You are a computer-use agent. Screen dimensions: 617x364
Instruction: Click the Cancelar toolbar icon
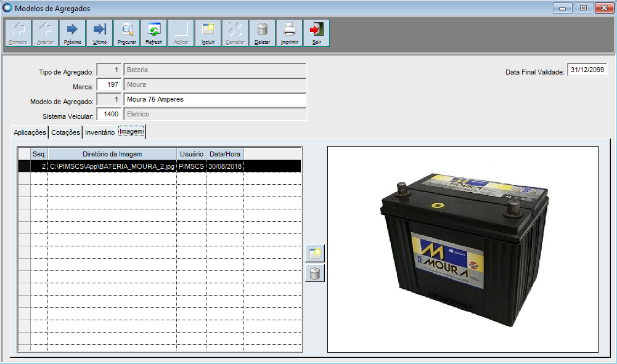pos(235,33)
